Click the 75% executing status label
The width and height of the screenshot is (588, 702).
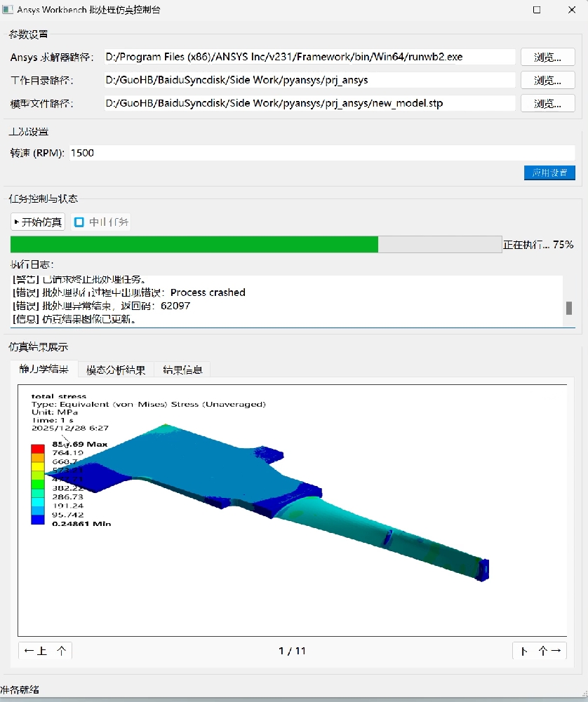(538, 245)
